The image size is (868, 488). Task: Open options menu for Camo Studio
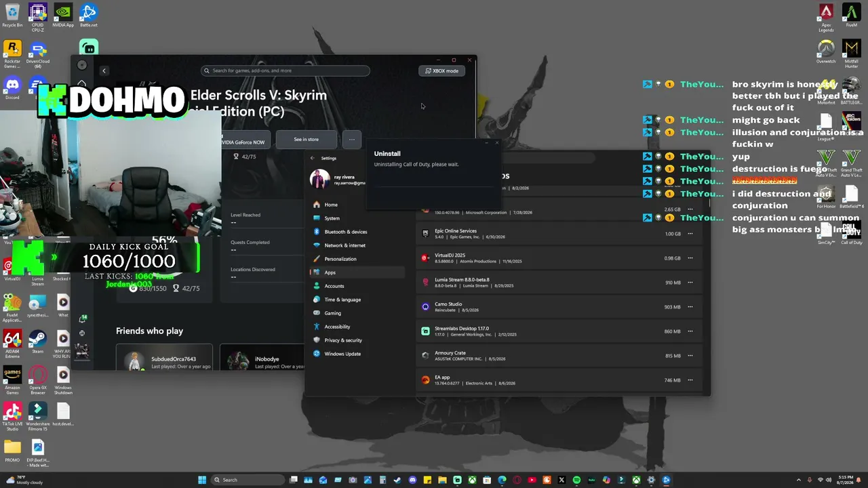(x=690, y=307)
